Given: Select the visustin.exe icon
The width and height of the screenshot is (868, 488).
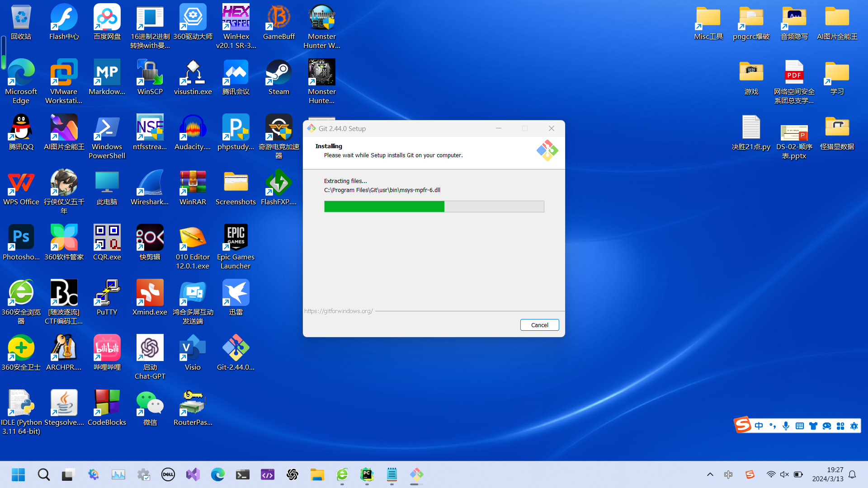Looking at the screenshot, I should click(193, 78).
